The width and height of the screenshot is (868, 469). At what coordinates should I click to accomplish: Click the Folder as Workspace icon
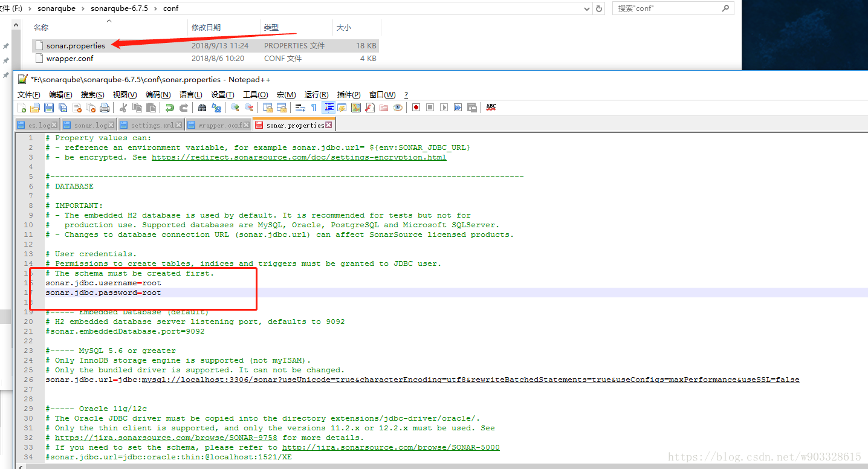click(383, 108)
